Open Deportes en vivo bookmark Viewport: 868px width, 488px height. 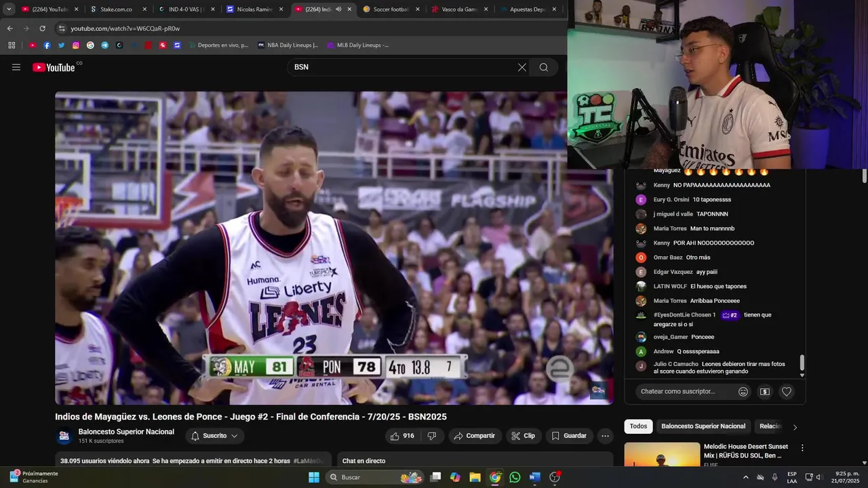(218, 45)
